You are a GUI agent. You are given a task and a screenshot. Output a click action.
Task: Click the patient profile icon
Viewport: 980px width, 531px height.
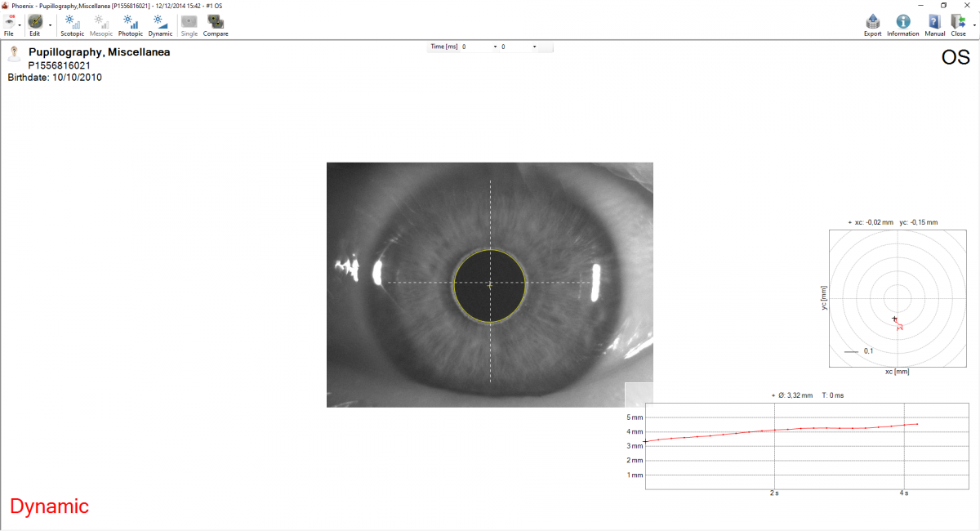point(15,54)
